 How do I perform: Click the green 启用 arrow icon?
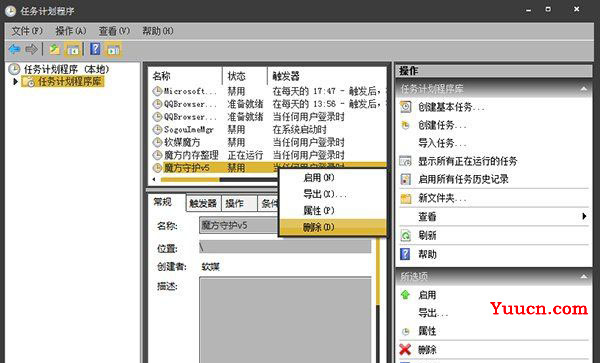405,295
